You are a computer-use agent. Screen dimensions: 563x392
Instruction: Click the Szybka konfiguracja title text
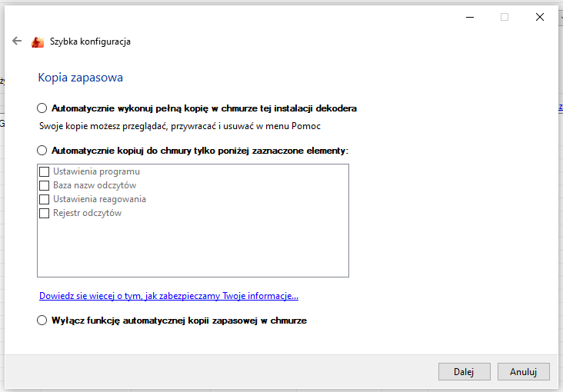point(90,42)
